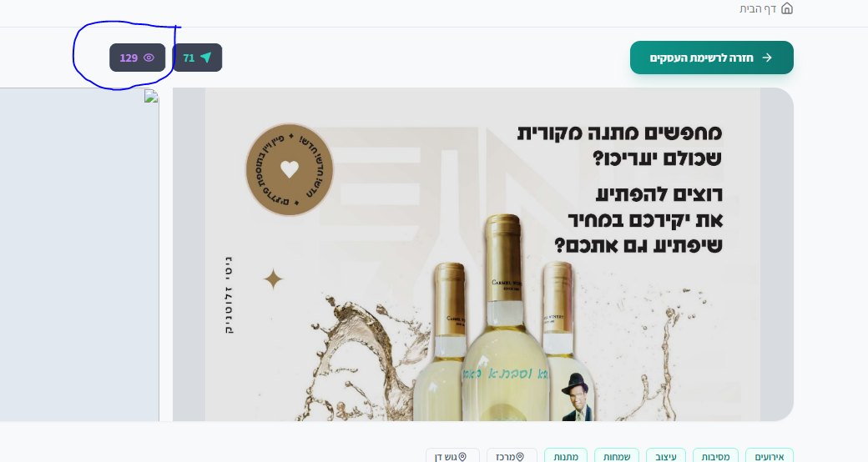Select the עיצוב tag
The width and height of the screenshot is (868, 462).
[666, 456]
